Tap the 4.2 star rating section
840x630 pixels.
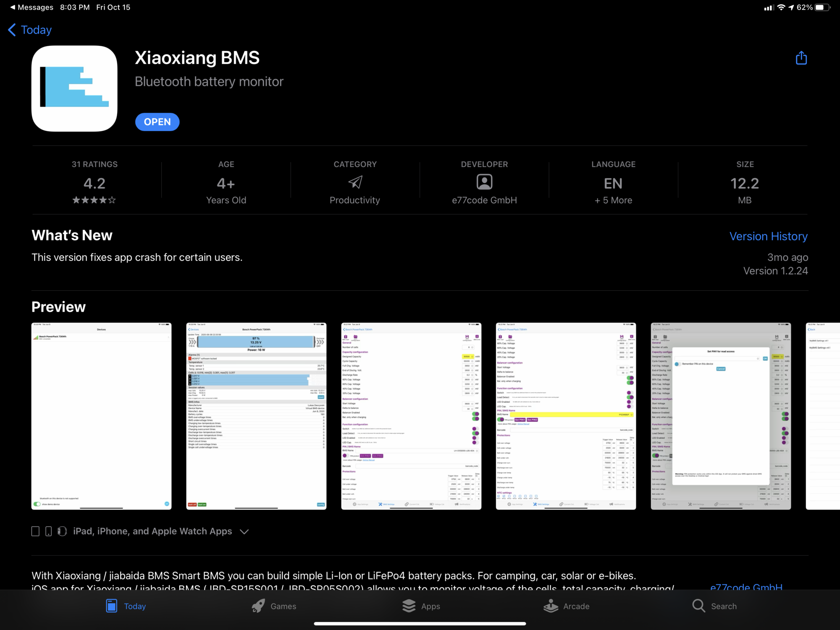pyautogui.click(x=94, y=183)
